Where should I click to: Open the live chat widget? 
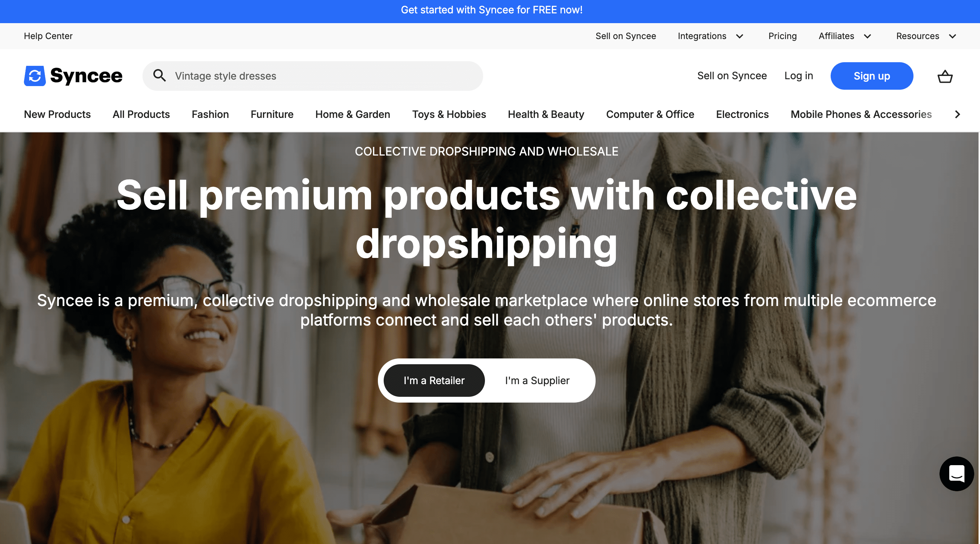click(956, 473)
